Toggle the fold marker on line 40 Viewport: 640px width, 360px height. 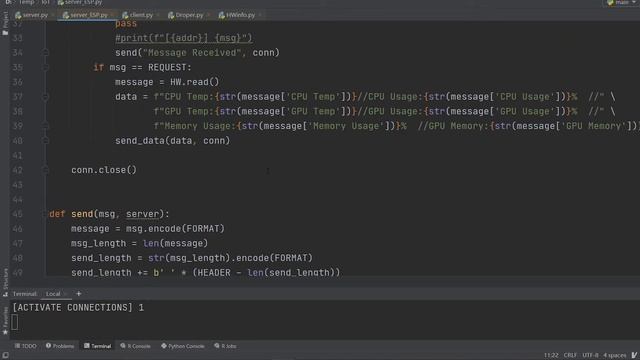46,141
